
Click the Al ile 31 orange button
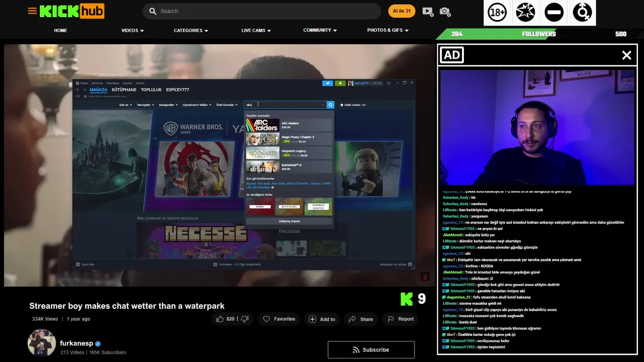pyautogui.click(x=401, y=11)
